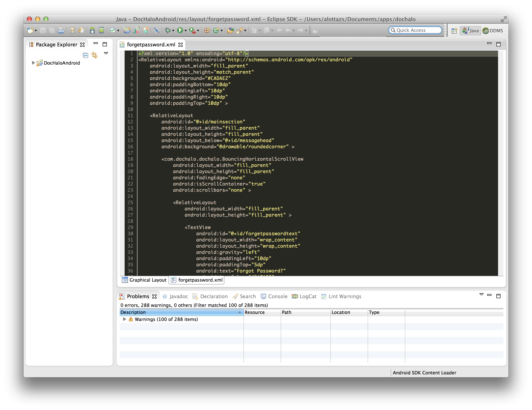This screenshot has width=532, height=410.
Task: Switch to the Graphical Layout tab
Action: [144, 280]
